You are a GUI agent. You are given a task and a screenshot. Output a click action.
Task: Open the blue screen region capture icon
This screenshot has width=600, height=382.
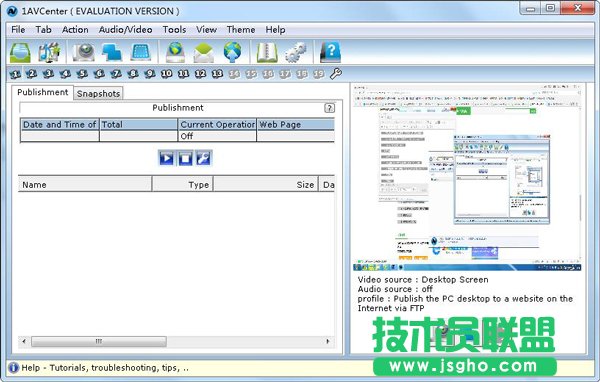[141, 52]
